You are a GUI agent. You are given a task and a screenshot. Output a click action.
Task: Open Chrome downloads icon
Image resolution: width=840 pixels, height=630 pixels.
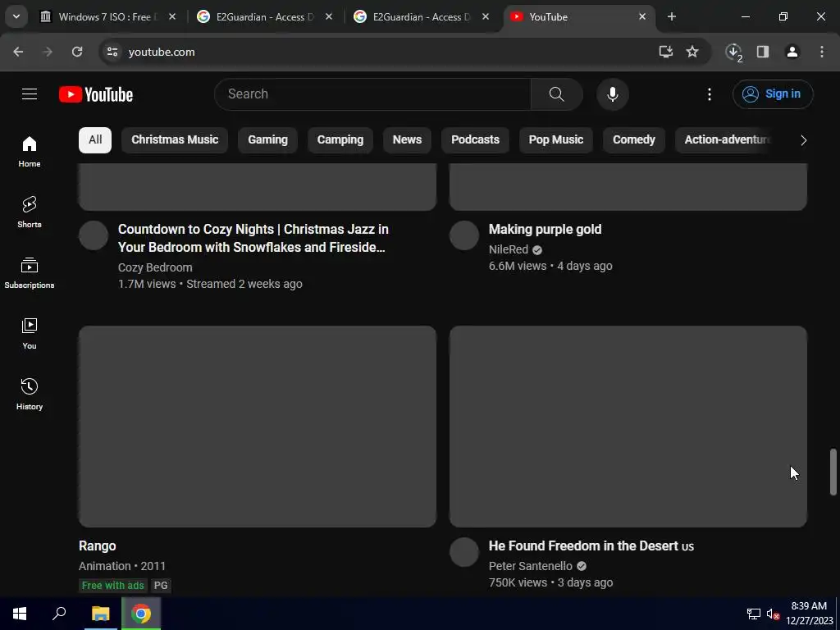(733, 52)
